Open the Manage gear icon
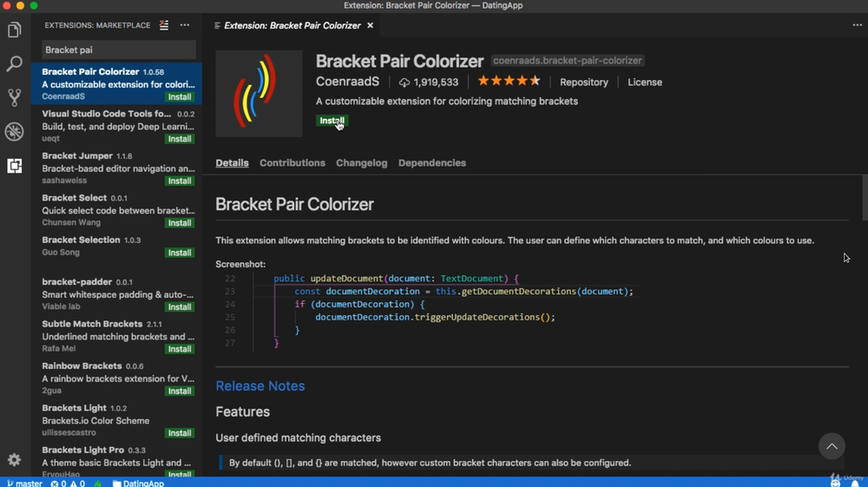The height and width of the screenshot is (487, 868). click(14, 459)
